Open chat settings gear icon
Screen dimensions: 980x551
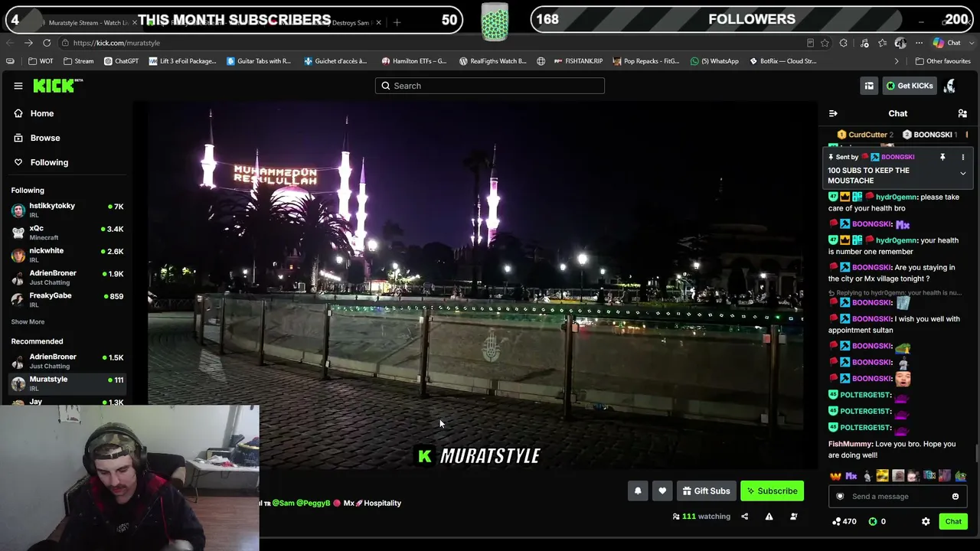(x=926, y=522)
